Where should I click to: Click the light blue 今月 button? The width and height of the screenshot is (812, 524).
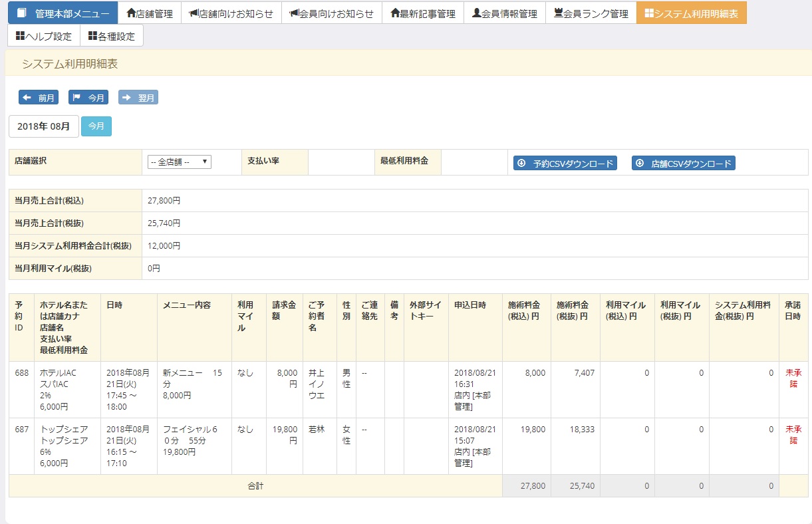(96, 126)
